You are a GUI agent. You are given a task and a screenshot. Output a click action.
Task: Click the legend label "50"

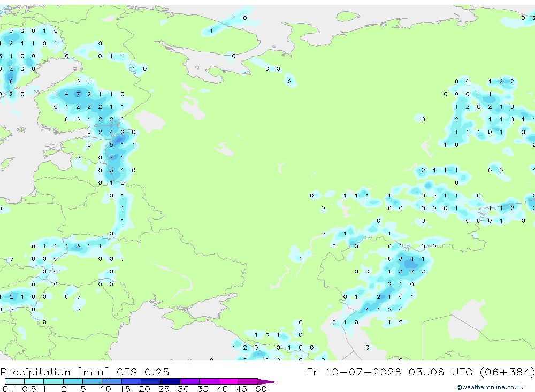tap(262, 389)
